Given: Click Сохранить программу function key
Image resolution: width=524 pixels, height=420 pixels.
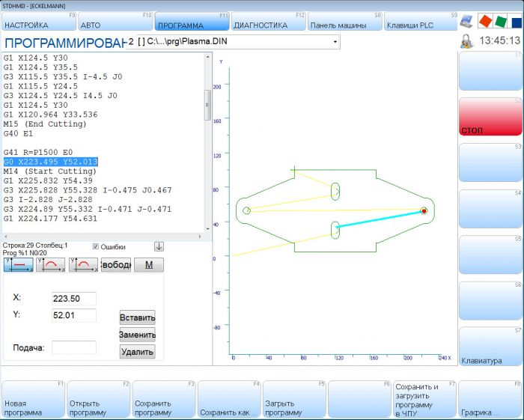Looking at the screenshot, I should click(164, 400).
